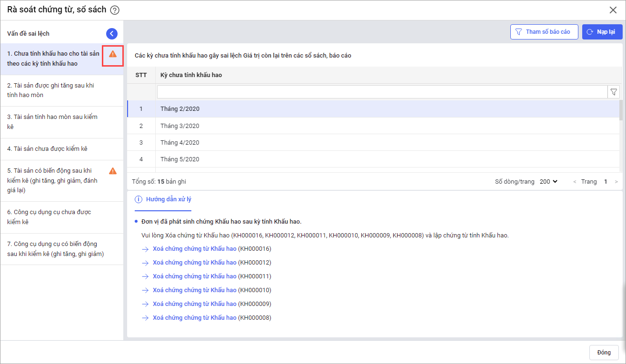This screenshot has width=626, height=364.
Task: Collapse the Vấn đề sai lệch sidebar
Action: coord(111,33)
